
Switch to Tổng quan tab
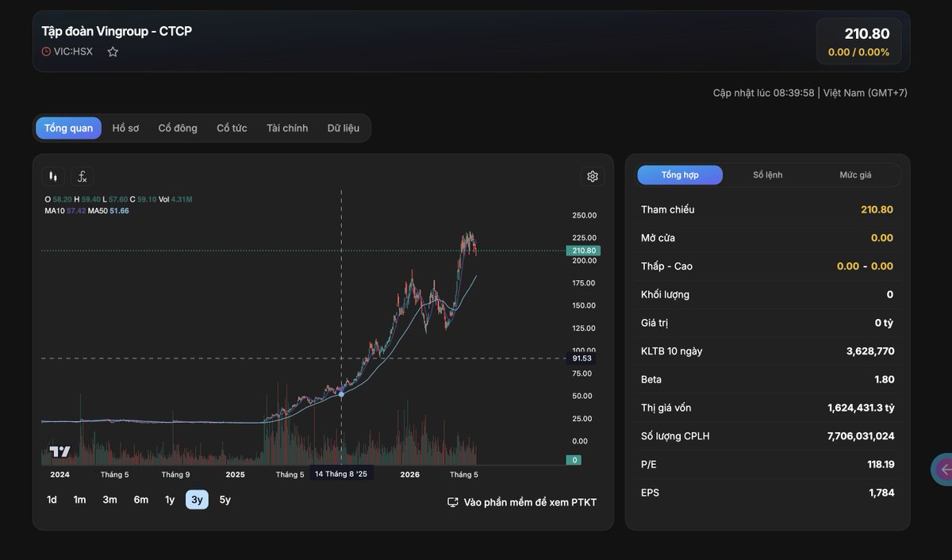click(x=68, y=128)
